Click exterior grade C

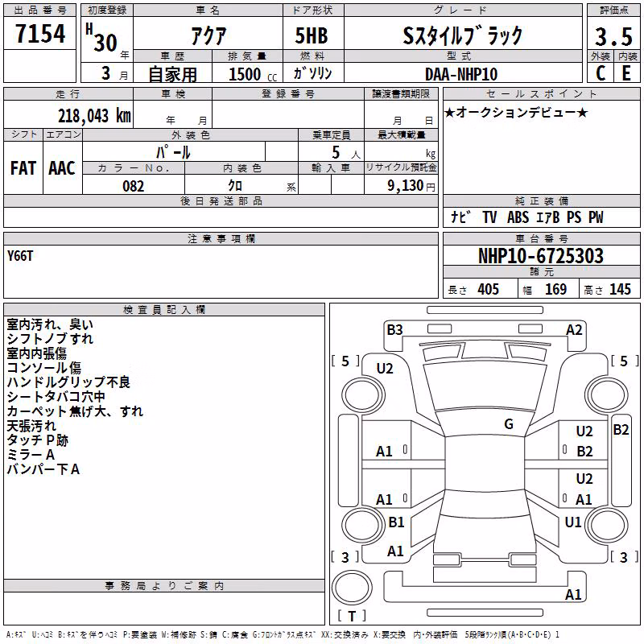(x=601, y=73)
